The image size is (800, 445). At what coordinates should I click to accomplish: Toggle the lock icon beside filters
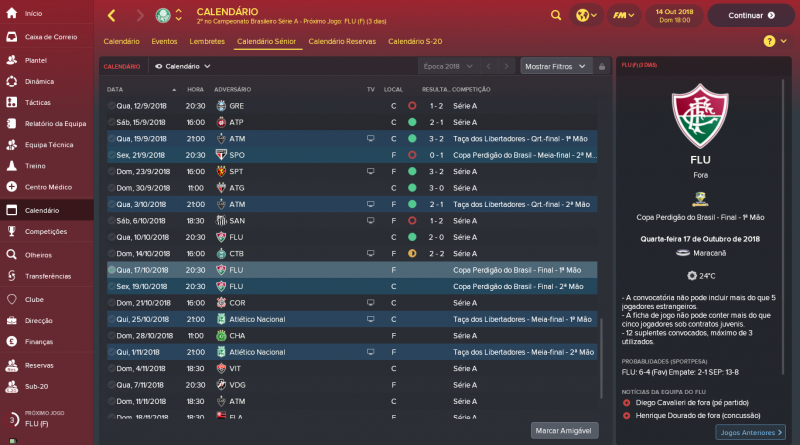click(601, 66)
